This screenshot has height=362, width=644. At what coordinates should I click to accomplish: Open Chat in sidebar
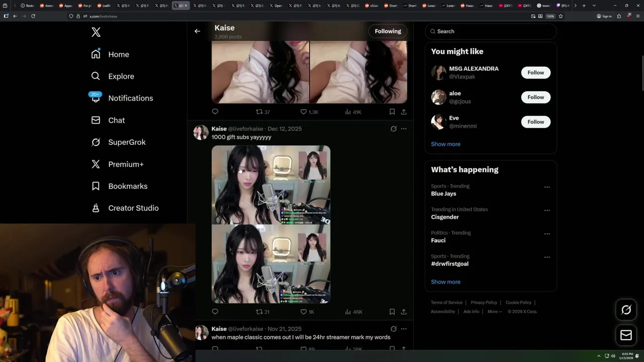pos(108,120)
